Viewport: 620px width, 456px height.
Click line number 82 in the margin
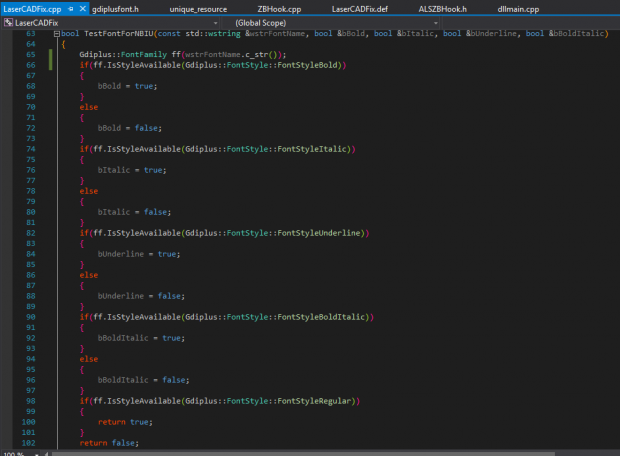point(30,233)
